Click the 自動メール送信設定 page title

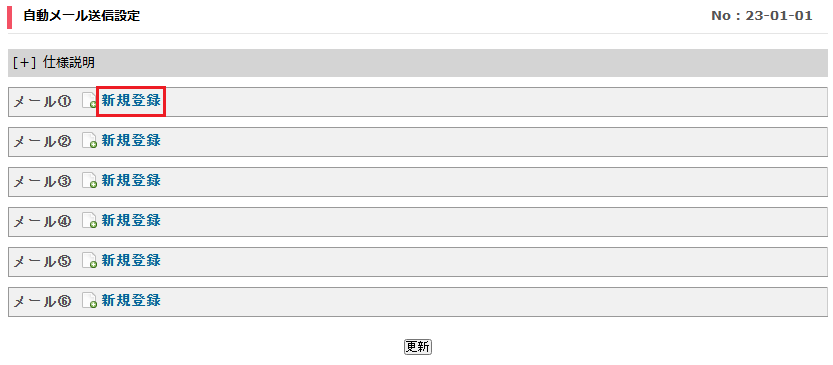pyautogui.click(x=81, y=16)
